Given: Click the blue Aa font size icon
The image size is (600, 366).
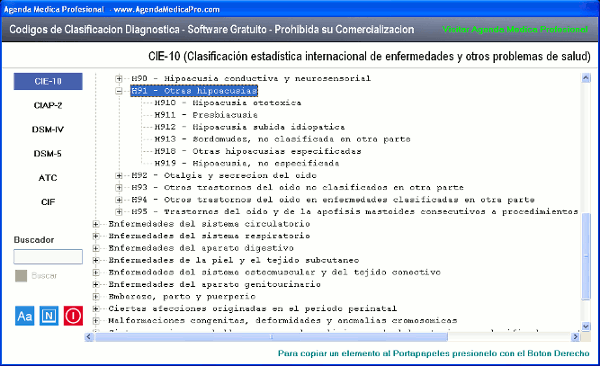Looking at the screenshot, I should coord(24,316).
